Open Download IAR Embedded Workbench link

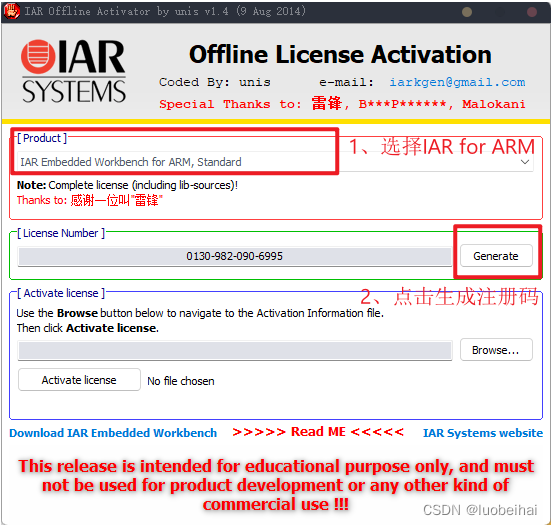tap(113, 433)
